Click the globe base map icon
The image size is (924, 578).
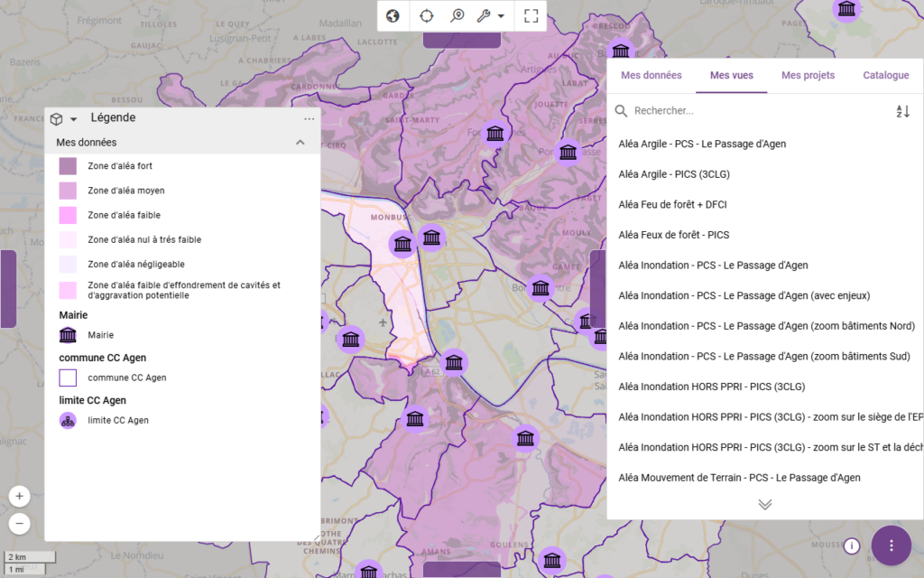coord(393,16)
